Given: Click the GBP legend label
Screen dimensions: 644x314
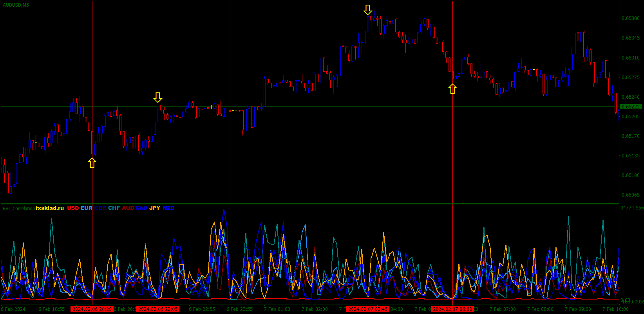Looking at the screenshot, I should tap(100, 208).
